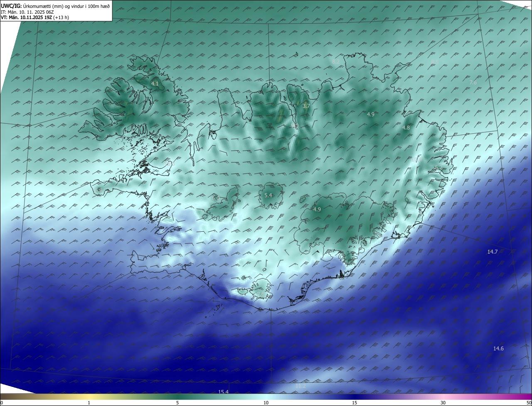Click the 10.4 value label
This screenshot has width=532, height=406.
[417, 159]
